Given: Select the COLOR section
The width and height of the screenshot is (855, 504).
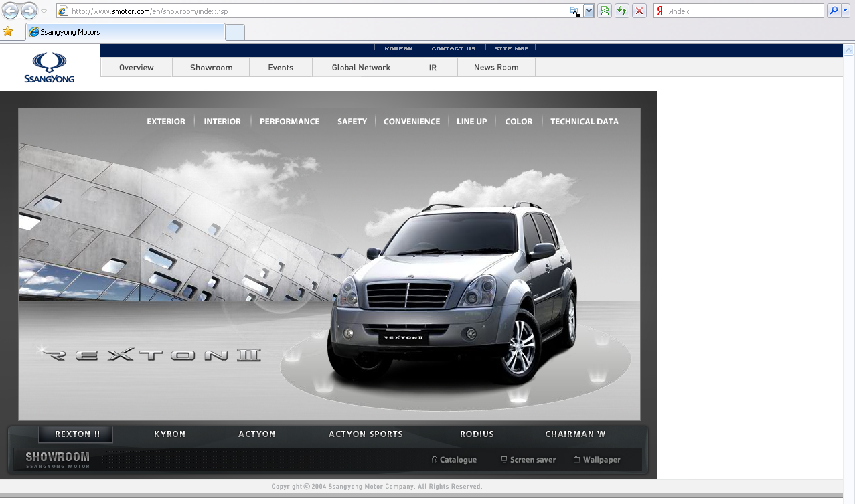Looking at the screenshot, I should (519, 122).
